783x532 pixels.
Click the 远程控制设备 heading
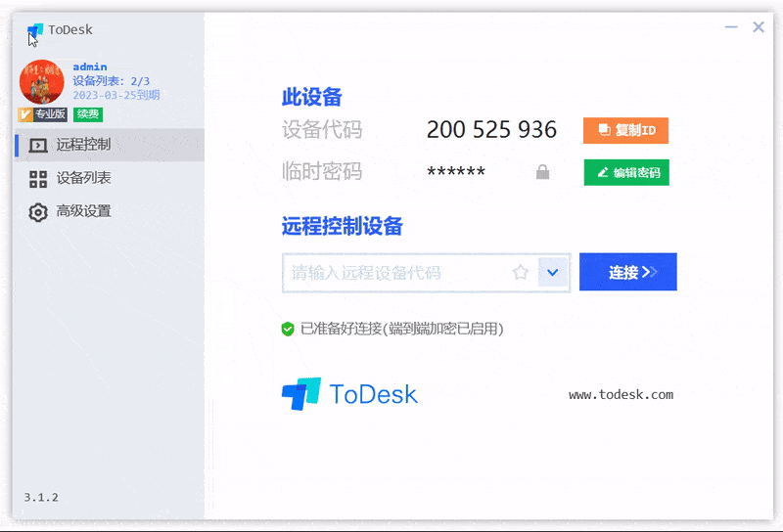click(x=343, y=226)
